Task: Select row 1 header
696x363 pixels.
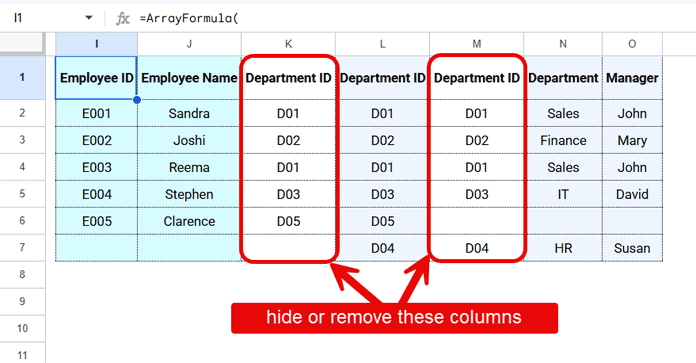Action: (x=22, y=78)
